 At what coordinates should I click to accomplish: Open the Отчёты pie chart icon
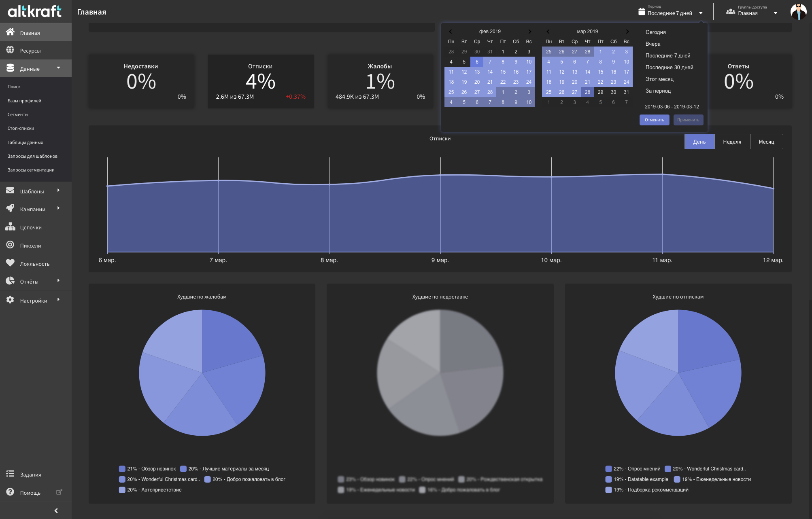pos(10,281)
